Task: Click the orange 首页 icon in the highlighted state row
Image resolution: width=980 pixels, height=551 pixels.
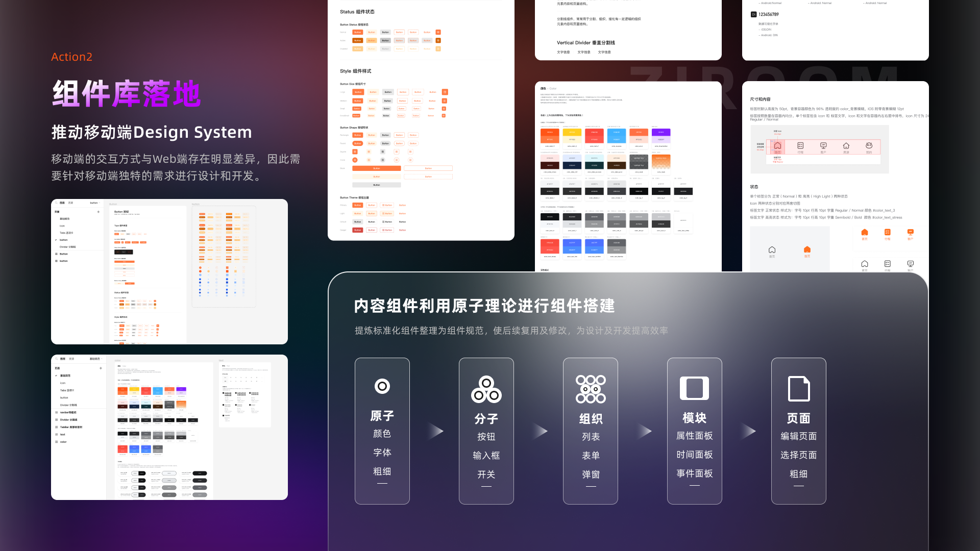Action: pyautogui.click(x=865, y=232)
